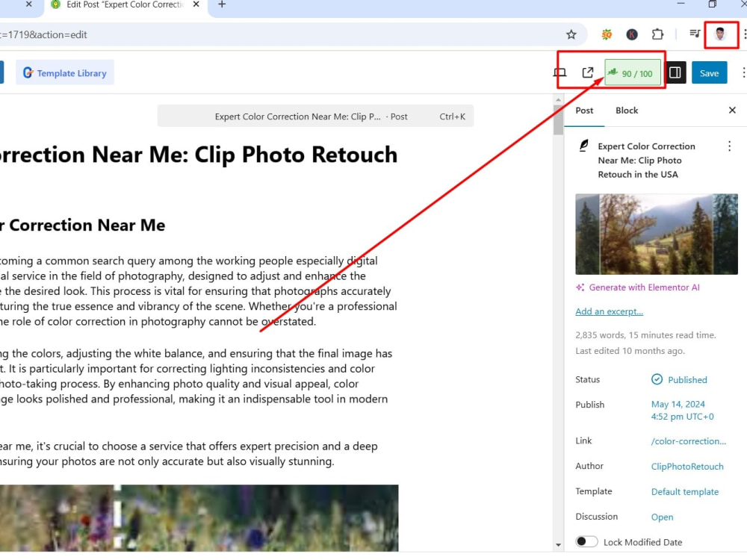Edit publish date May 14, 2024
This screenshot has height=560, width=747.
(682, 410)
